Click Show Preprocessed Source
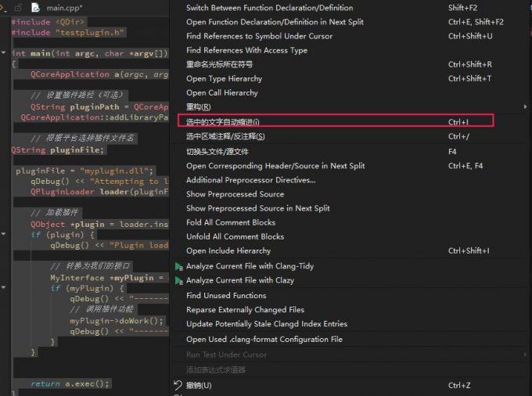This screenshot has height=396, width=532. click(235, 194)
